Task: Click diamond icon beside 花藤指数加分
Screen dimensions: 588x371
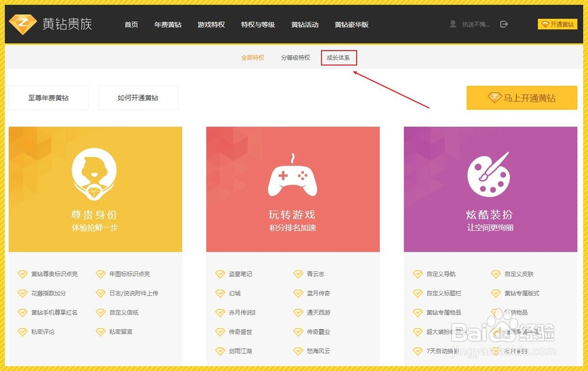Action: [x=22, y=293]
